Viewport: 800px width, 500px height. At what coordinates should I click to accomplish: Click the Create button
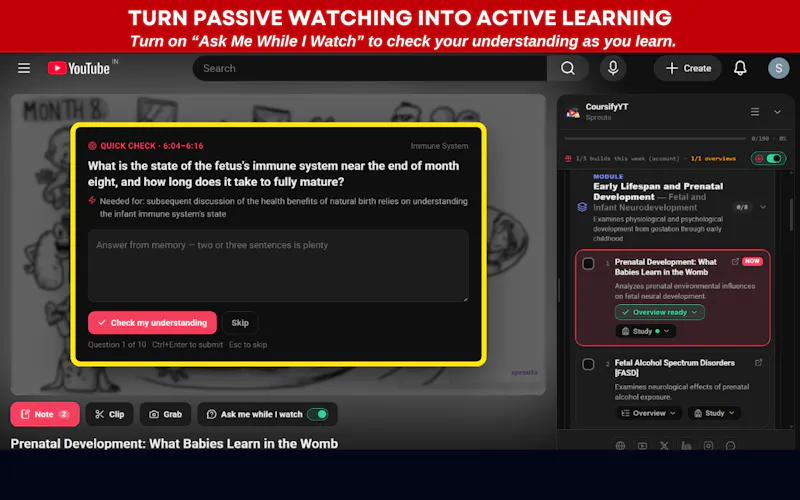pyautogui.click(x=688, y=68)
